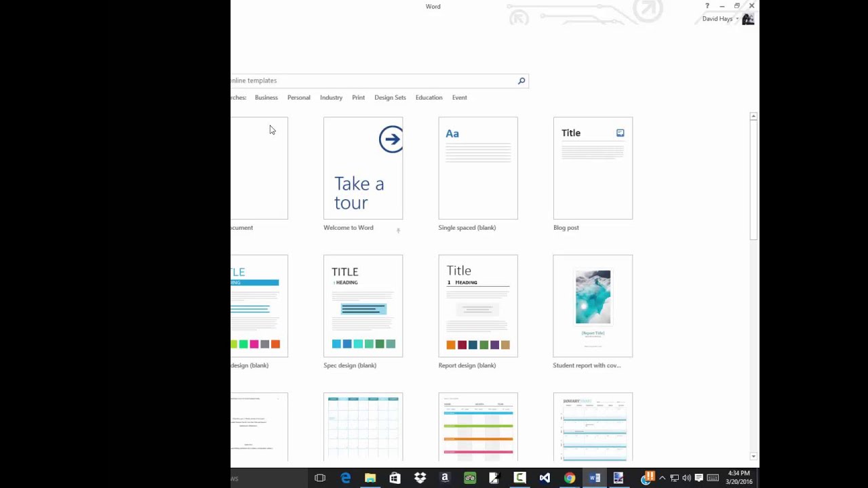
Task: Click the David Hays profile picture
Action: (748, 19)
